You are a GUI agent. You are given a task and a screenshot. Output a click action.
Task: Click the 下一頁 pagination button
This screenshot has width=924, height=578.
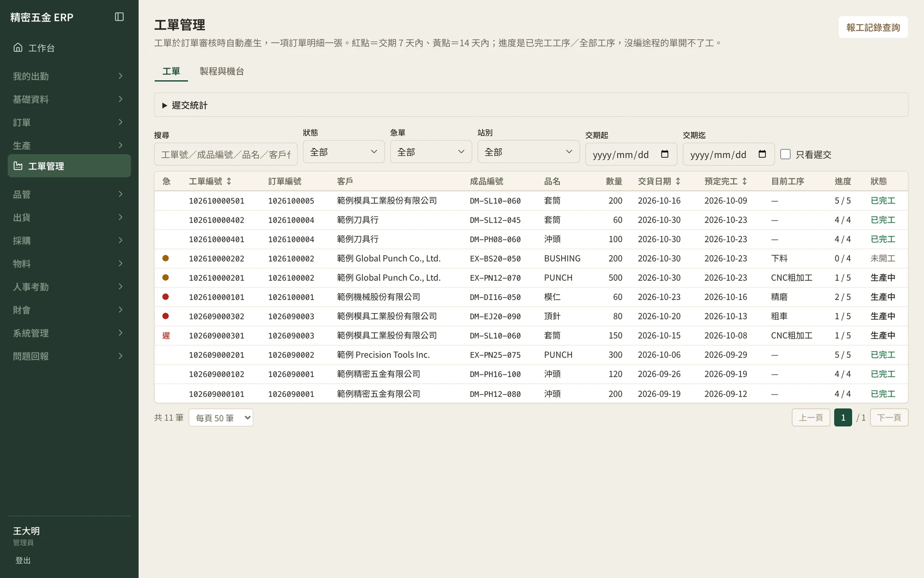coord(889,418)
